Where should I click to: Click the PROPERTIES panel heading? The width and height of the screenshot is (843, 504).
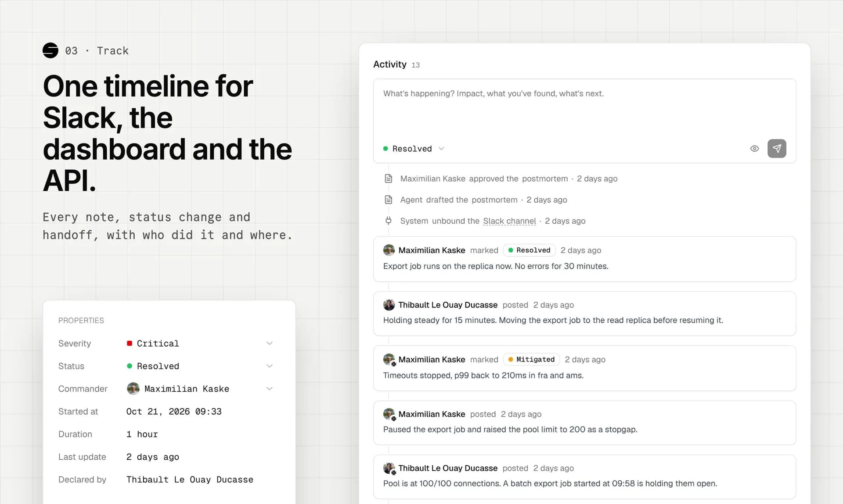point(81,321)
